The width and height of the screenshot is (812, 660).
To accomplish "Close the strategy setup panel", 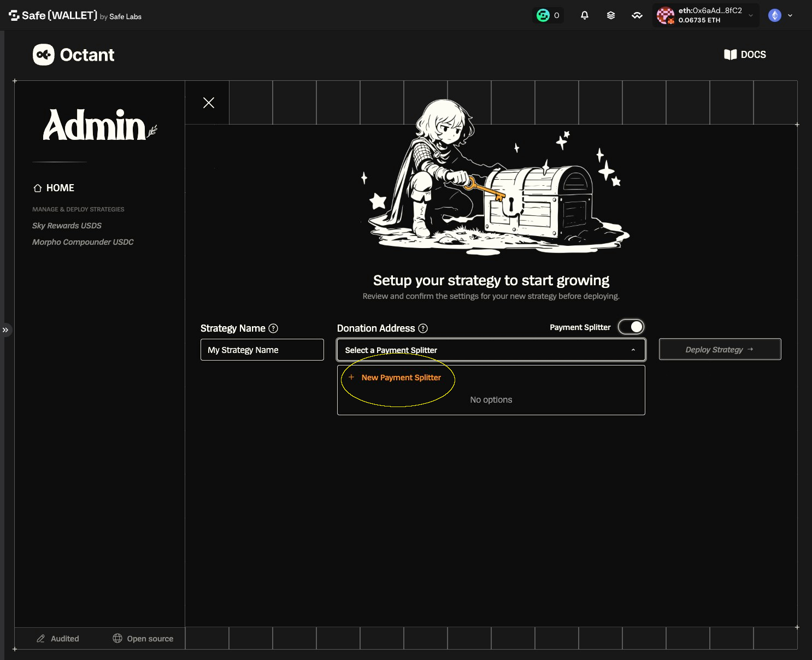I will click(208, 103).
